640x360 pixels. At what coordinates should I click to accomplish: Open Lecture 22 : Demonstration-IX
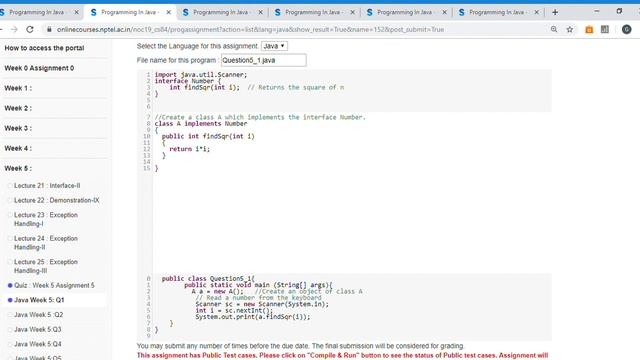57,200
